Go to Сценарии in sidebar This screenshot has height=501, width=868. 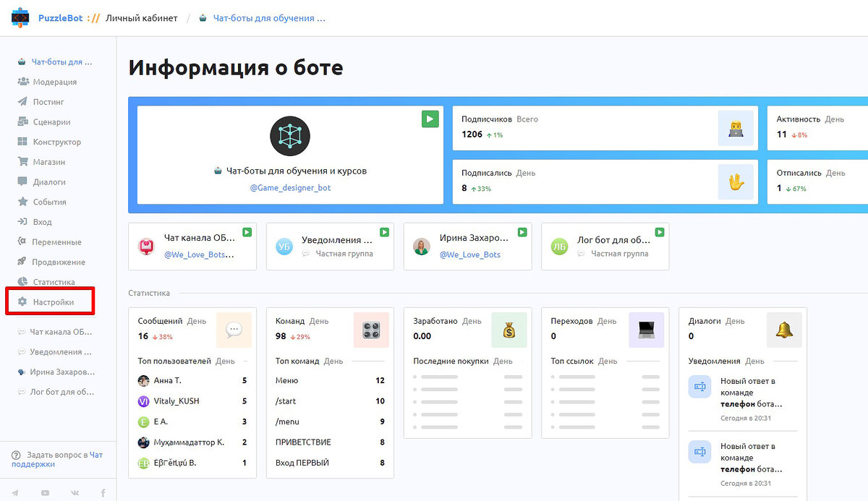pos(51,122)
